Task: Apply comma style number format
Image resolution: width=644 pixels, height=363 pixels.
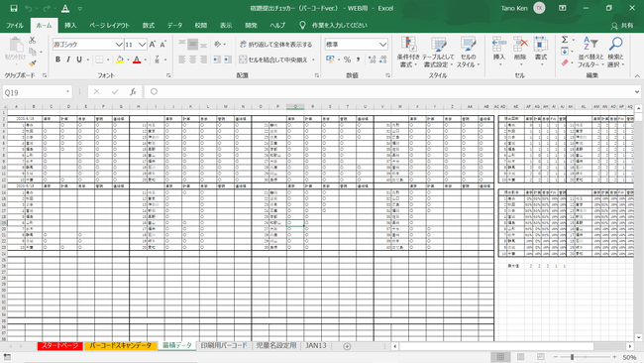Action: click(x=358, y=60)
